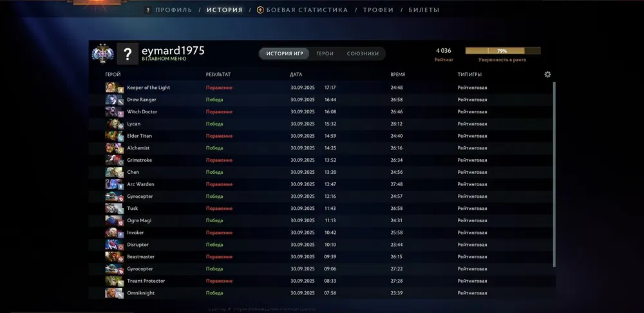644x313 pixels.
Task: Open the ТРОФЕИ tab
Action: pos(378,10)
